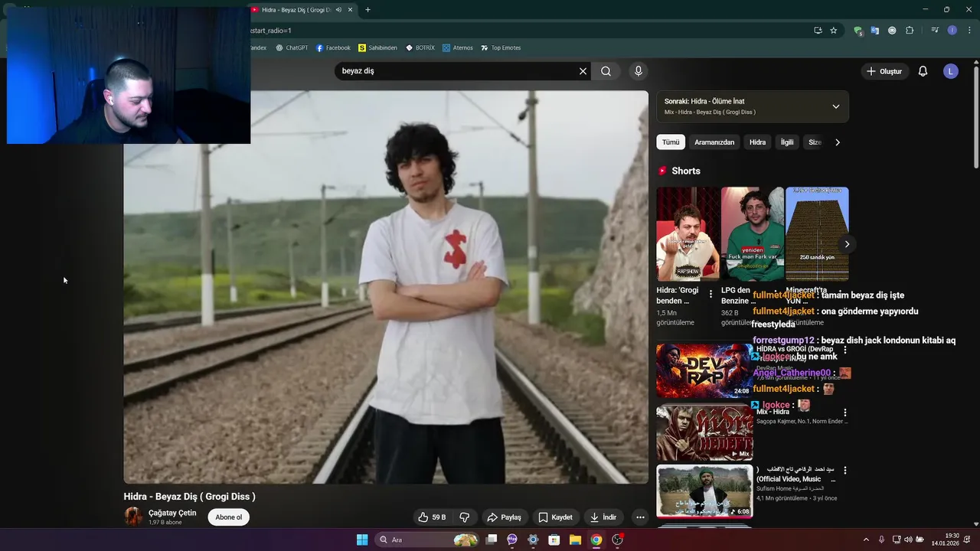Save video using Kaydet button
Viewport: 980px width, 551px height.
[x=555, y=517]
